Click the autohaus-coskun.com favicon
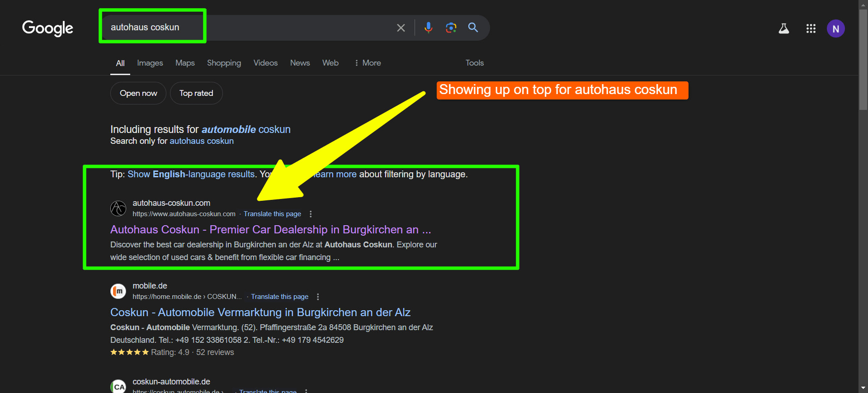This screenshot has height=393, width=868. pos(118,208)
